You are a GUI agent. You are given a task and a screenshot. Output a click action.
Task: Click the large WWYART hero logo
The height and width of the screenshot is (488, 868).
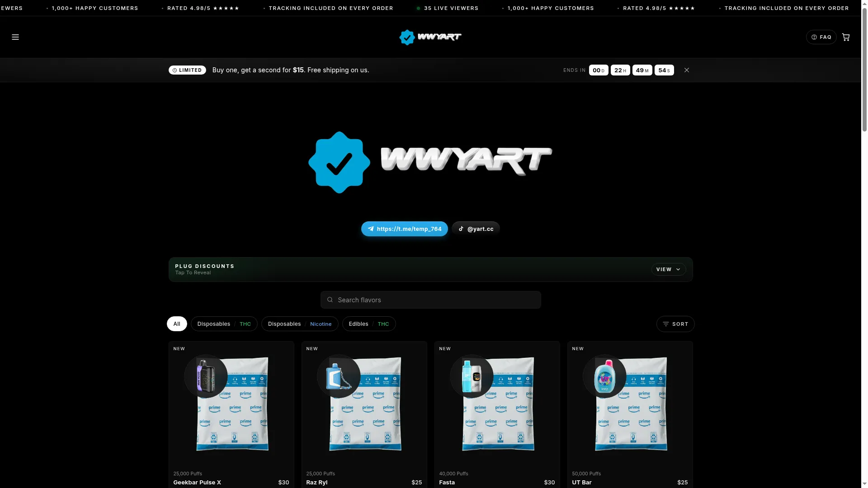pyautogui.click(x=430, y=162)
